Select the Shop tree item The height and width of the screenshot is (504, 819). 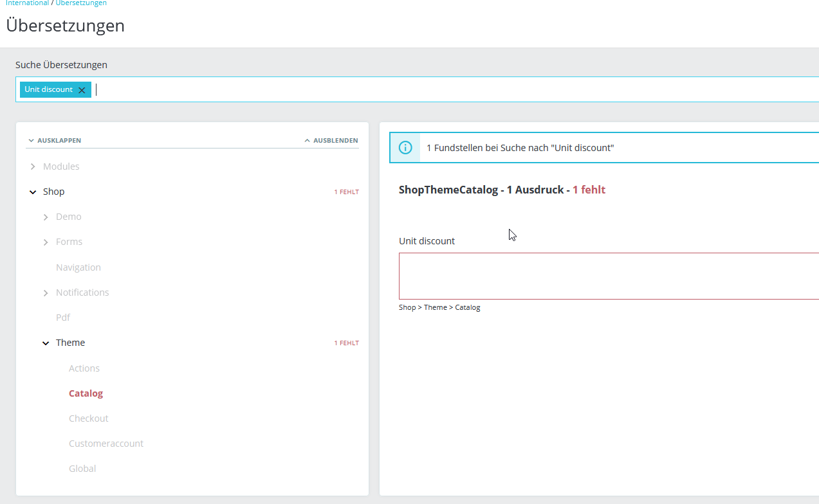point(53,192)
